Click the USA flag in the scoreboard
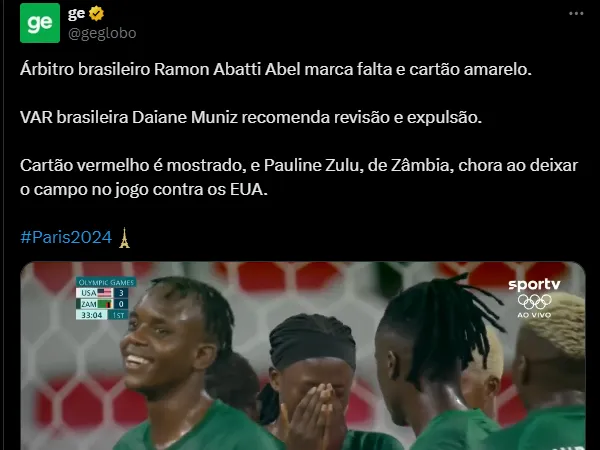The height and width of the screenshot is (450, 600). 105,293
